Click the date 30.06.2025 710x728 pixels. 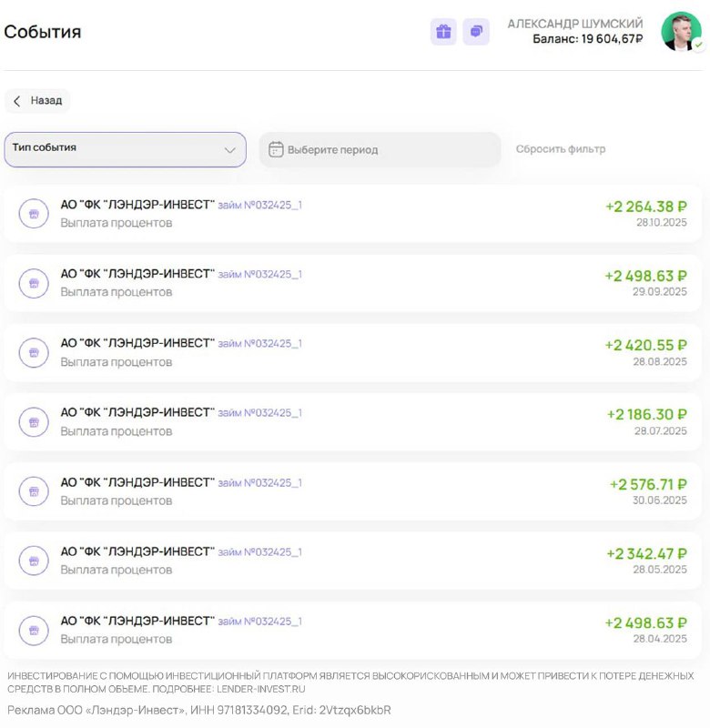click(x=659, y=500)
